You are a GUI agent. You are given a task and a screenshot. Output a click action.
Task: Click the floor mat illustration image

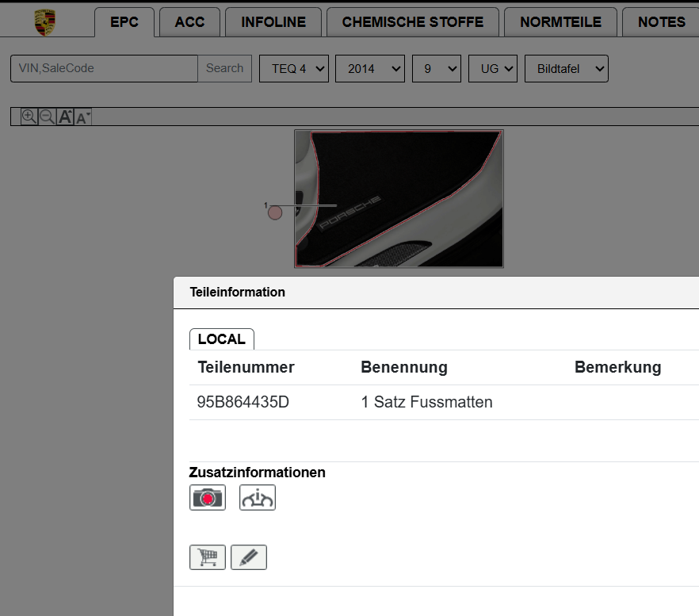399,198
